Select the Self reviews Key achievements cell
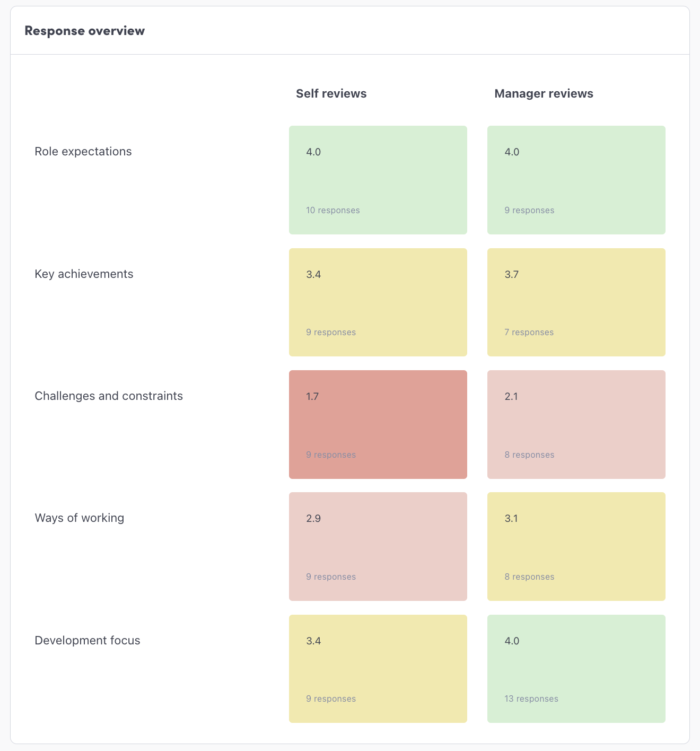Image resolution: width=700 pixels, height=751 pixels. pyautogui.click(x=378, y=302)
